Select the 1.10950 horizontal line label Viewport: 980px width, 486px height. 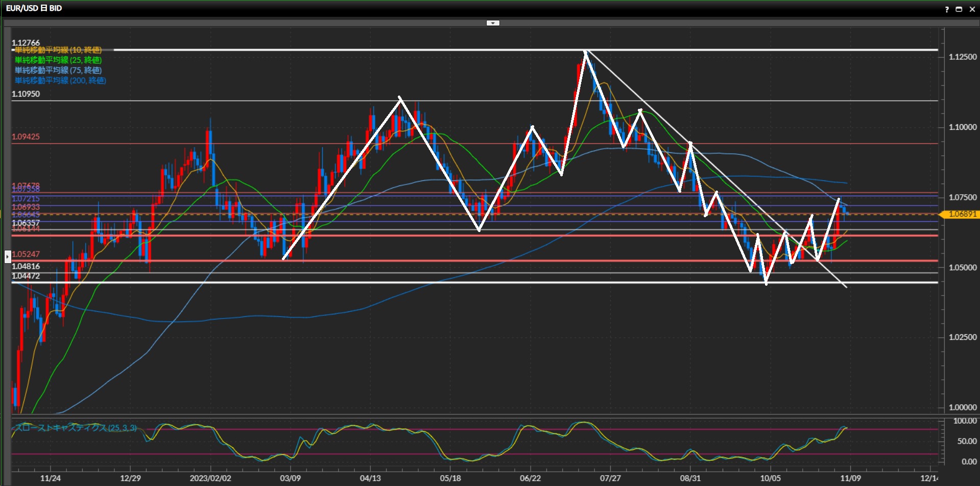click(26, 94)
